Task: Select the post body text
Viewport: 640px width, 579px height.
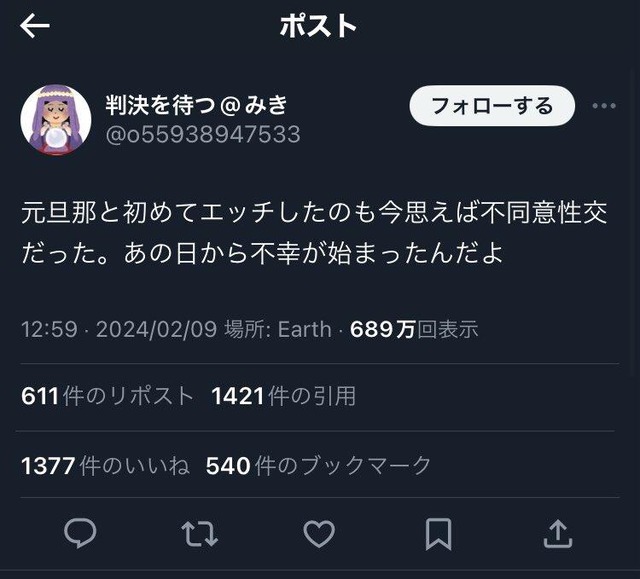Action: (x=314, y=233)
